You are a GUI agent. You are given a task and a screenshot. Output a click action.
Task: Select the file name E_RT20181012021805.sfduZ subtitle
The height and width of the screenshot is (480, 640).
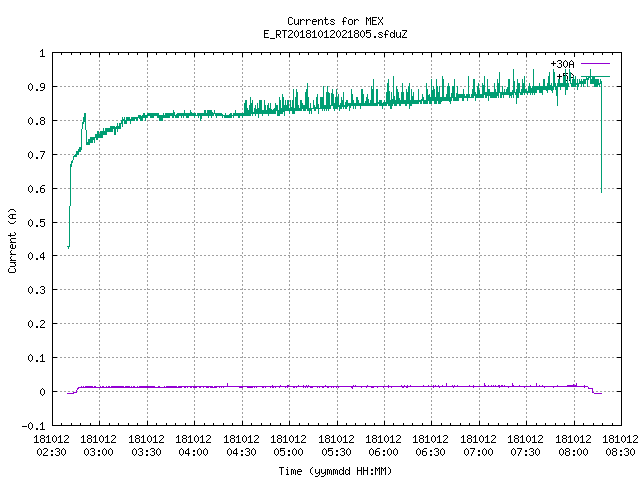[335, 34]
